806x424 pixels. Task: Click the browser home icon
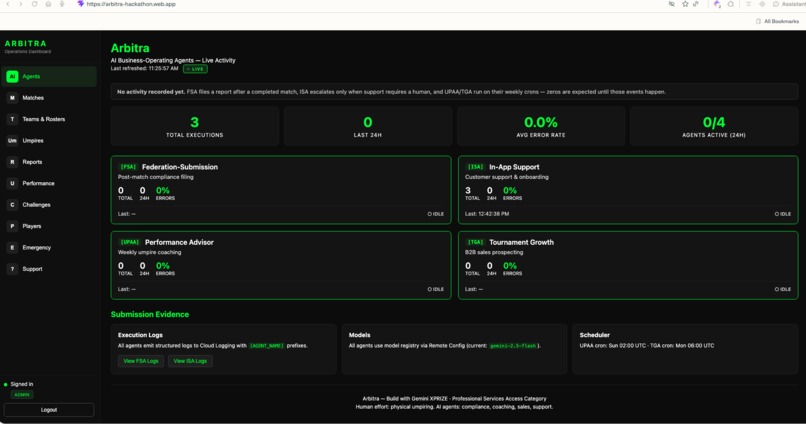48,4
